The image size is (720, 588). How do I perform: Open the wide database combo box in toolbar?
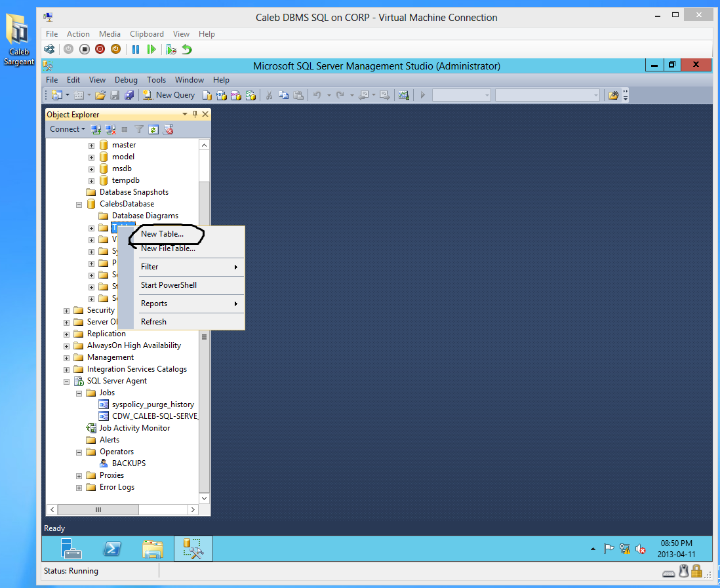tap(548, 95)
